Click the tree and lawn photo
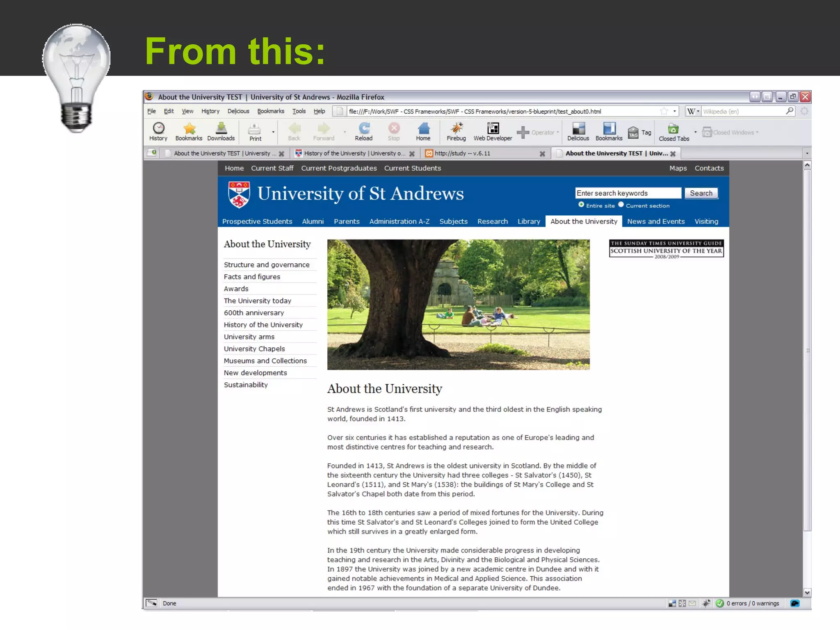 (459, 305)
